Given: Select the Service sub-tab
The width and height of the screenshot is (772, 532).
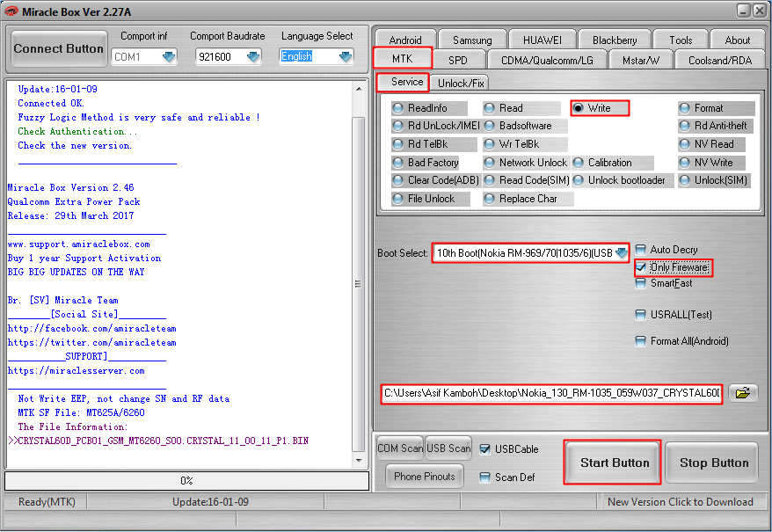Looking at the screenshot, I should tap(404, 82).
